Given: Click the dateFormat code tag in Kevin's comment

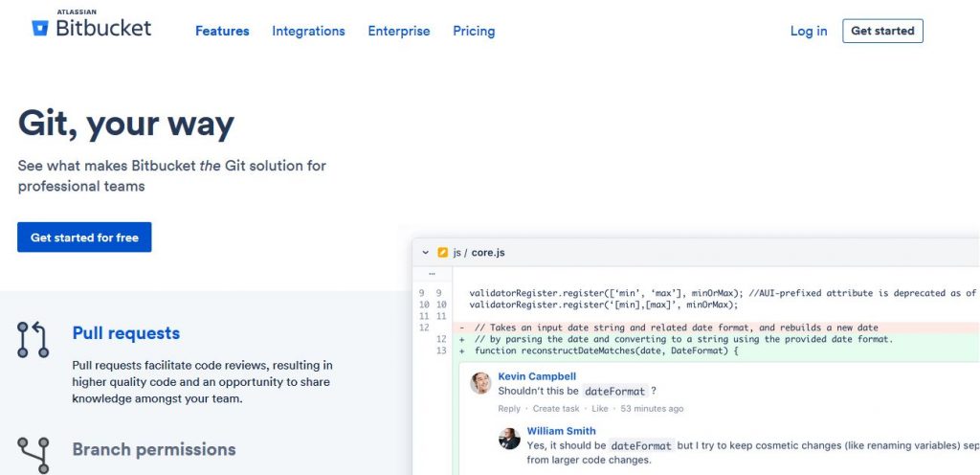Looking at the screenshot, I should [614, 392].
